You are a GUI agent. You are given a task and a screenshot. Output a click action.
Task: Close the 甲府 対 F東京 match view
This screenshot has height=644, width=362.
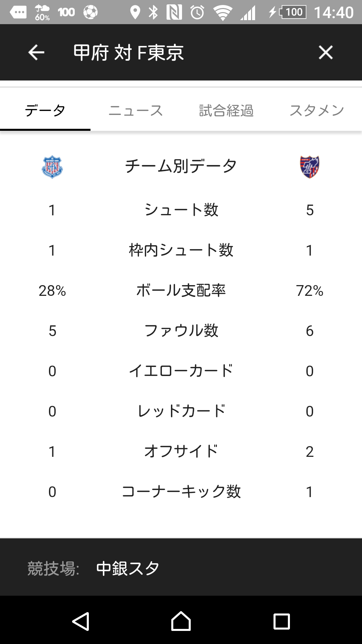click(x=325, y=52)
